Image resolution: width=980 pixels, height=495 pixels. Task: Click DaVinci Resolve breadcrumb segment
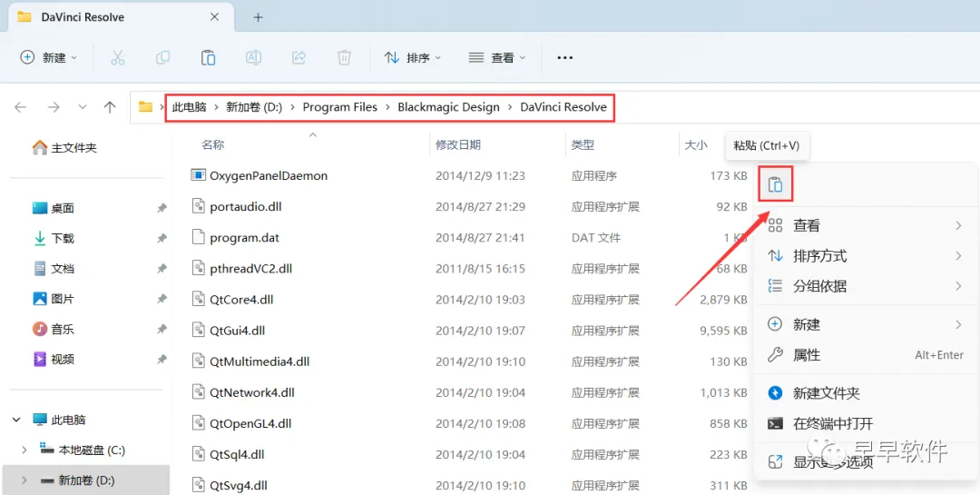[563, 107]
